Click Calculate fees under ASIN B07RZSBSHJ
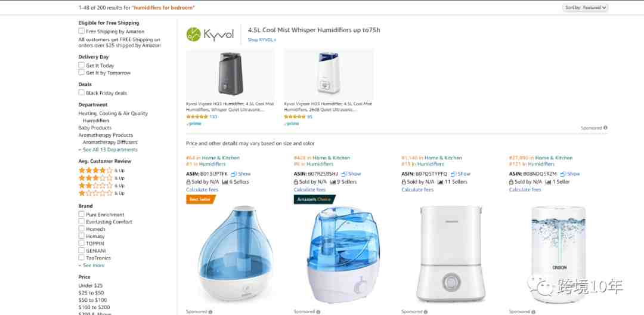This screenshot has width=644, height=315. [x=309, y=190]
